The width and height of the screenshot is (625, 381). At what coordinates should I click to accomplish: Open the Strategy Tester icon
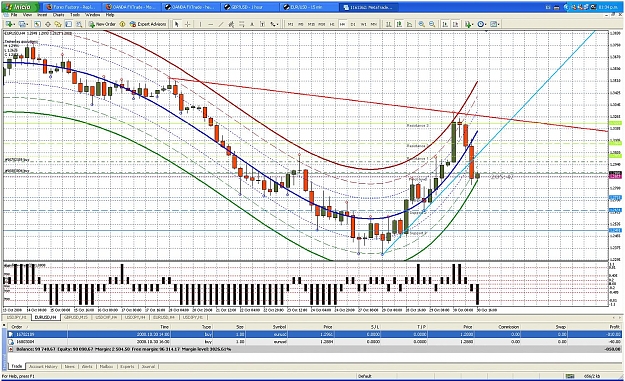[79, 24]
